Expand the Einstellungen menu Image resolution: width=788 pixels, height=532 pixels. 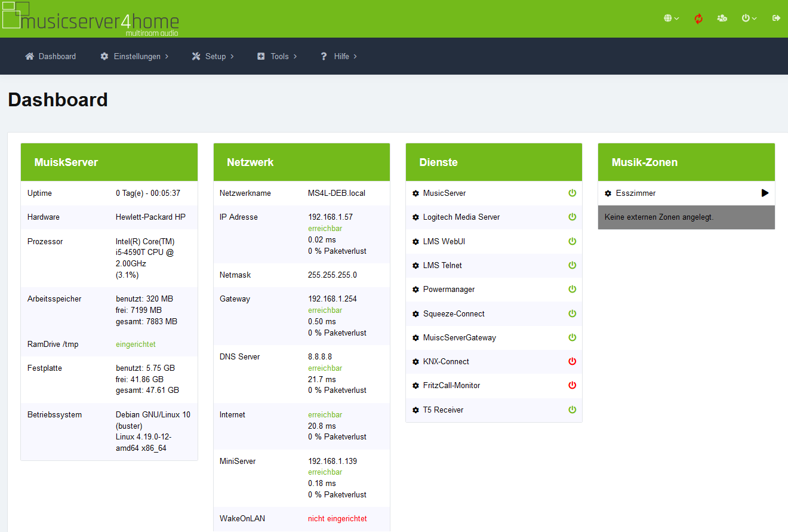(x=134, y=56)
